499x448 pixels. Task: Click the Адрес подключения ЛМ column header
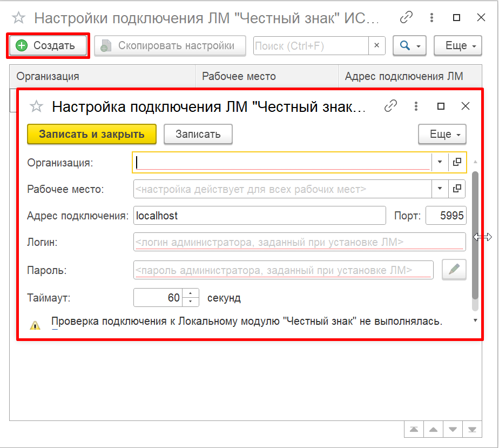tap(410, 76)
